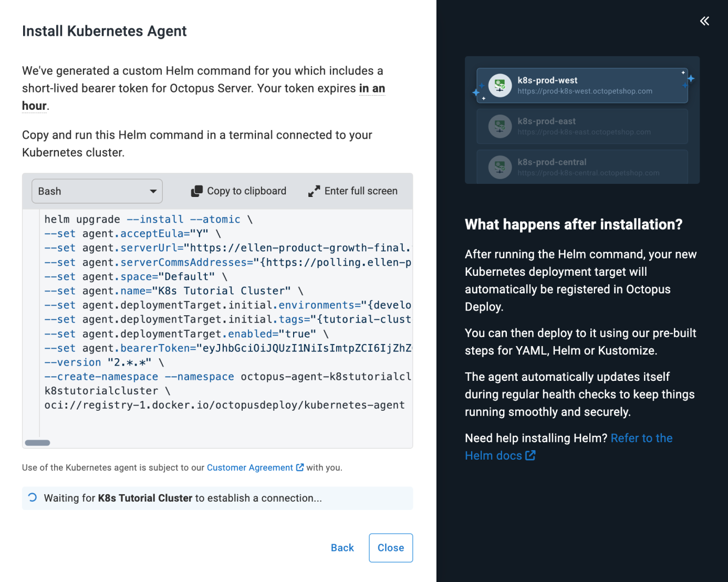Click the agent.bearerToken line

(228, 348)
